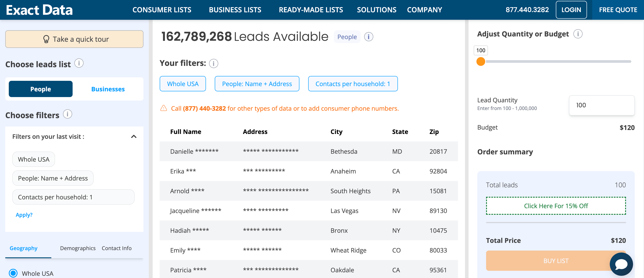Click the Address column header

(255, 132)
